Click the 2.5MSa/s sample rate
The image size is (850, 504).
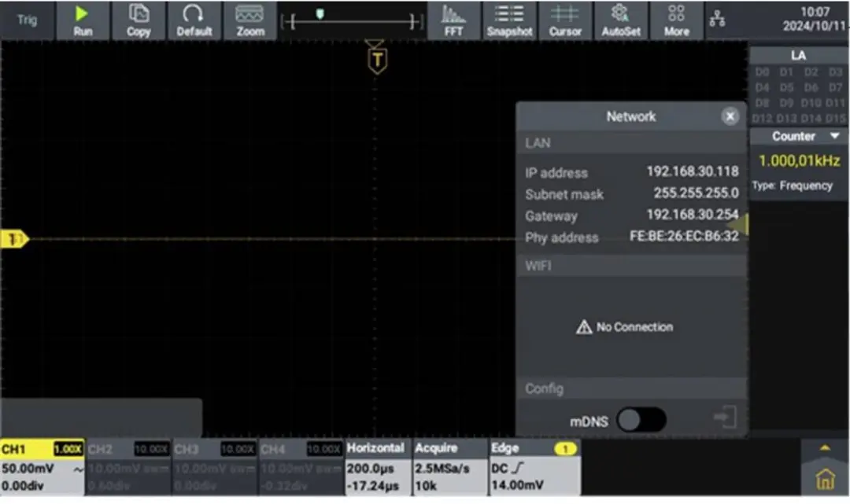(442, 469)
